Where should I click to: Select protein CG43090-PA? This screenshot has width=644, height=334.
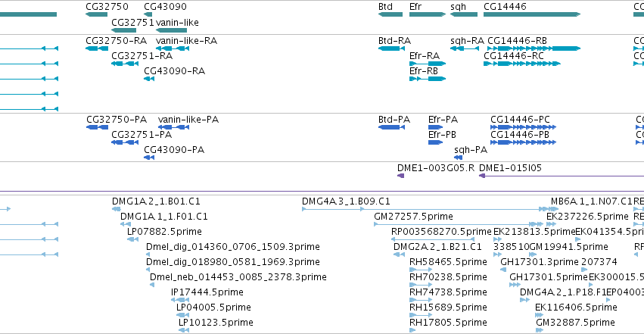[x=149, y=158]
